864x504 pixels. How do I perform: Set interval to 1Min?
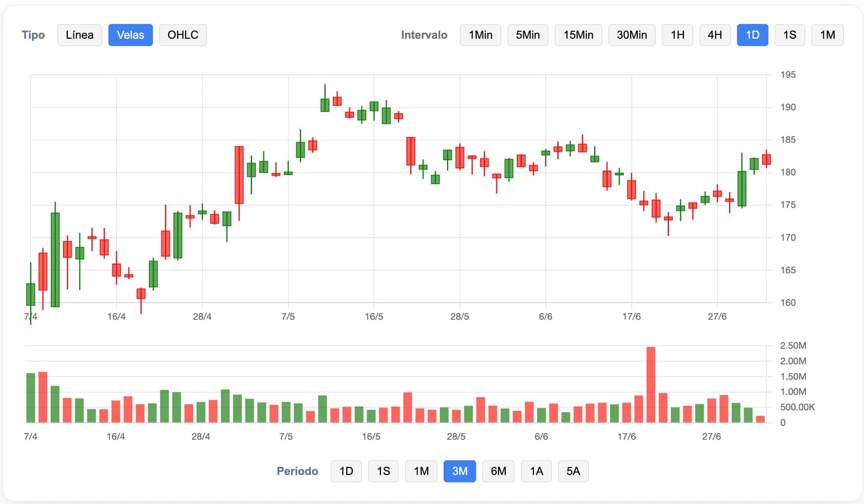tap(480, 35)
